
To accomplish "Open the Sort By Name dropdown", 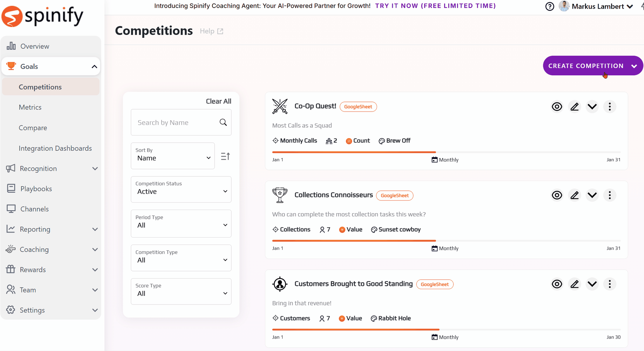I will point(173,156).
